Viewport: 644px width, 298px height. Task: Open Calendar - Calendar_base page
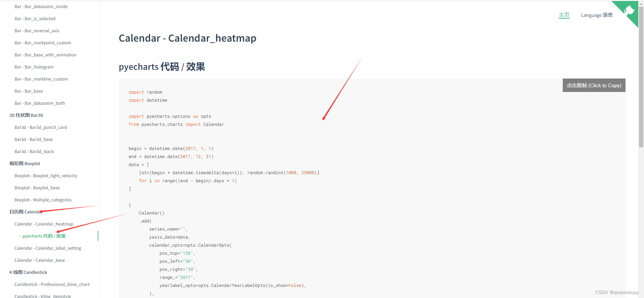pyautogui.click(x=40, y=260)
